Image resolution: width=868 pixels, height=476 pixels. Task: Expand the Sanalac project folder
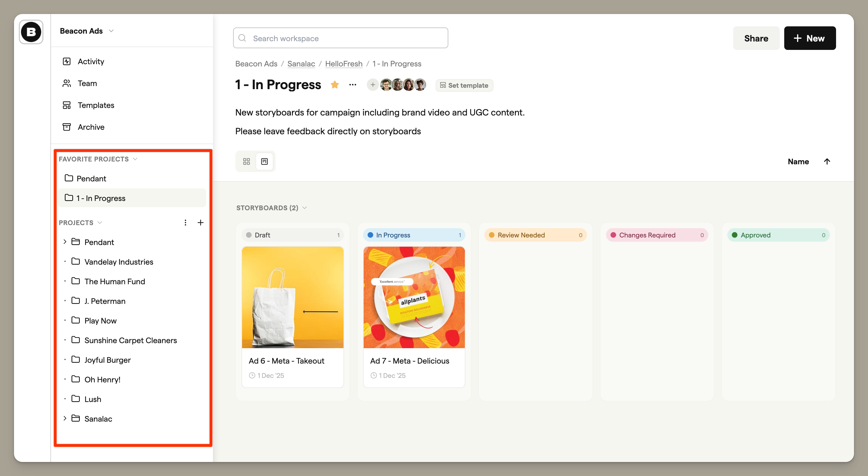coord(65,418)
